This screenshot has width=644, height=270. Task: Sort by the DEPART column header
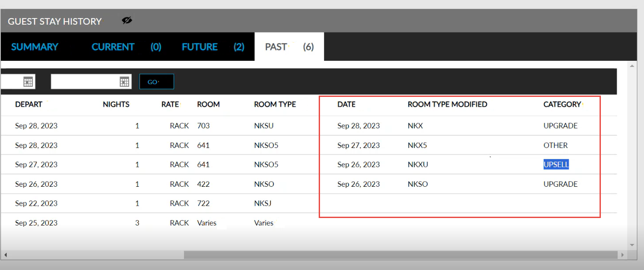[29, 104]
